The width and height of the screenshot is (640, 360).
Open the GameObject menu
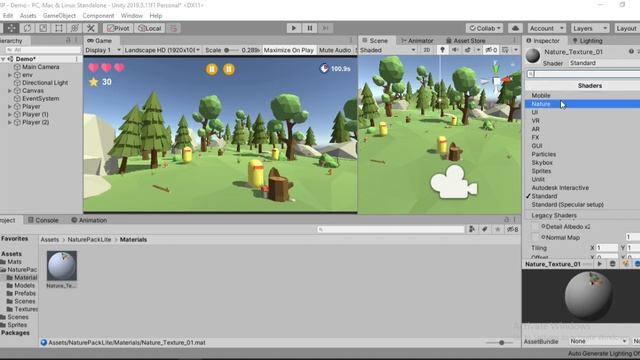pos(59,16)
